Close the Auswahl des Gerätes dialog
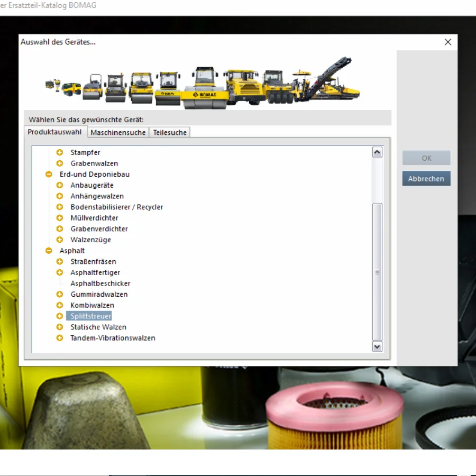 coord(448,42)
